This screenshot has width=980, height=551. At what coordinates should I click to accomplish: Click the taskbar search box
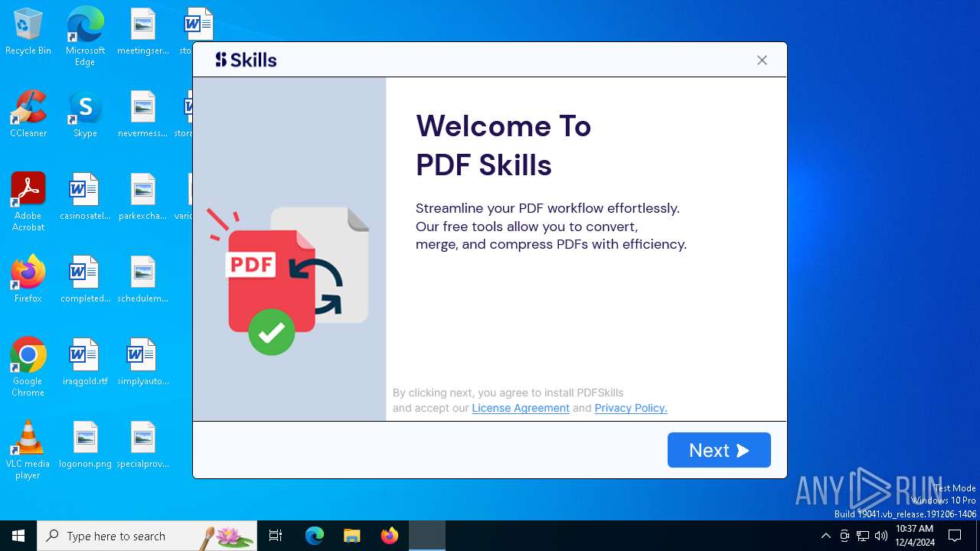[147, 536]
